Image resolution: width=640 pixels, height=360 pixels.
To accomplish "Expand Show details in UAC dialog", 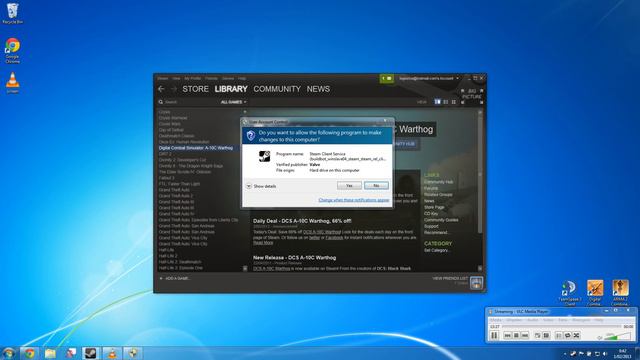I will (x=261, y=186).
